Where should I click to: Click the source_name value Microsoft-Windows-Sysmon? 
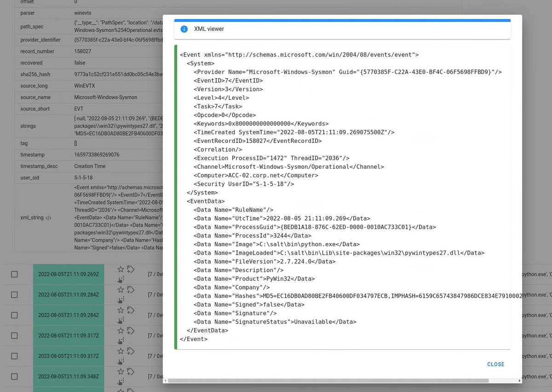point(106,97)
